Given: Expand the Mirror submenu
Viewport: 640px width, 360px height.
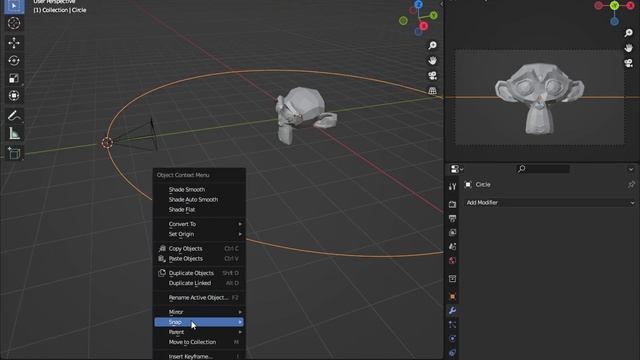Looking at the screenshot, I should [x=199, y=312].
